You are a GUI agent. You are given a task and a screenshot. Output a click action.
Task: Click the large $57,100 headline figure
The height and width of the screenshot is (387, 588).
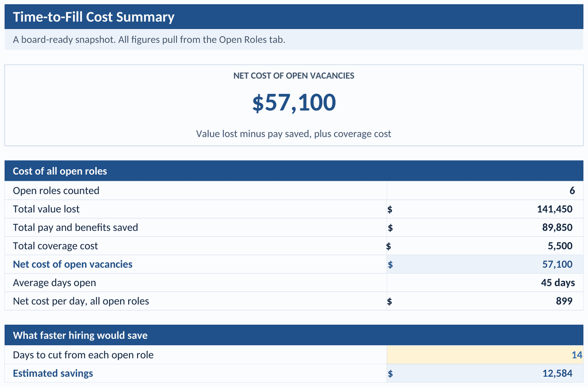click(294, 102)
